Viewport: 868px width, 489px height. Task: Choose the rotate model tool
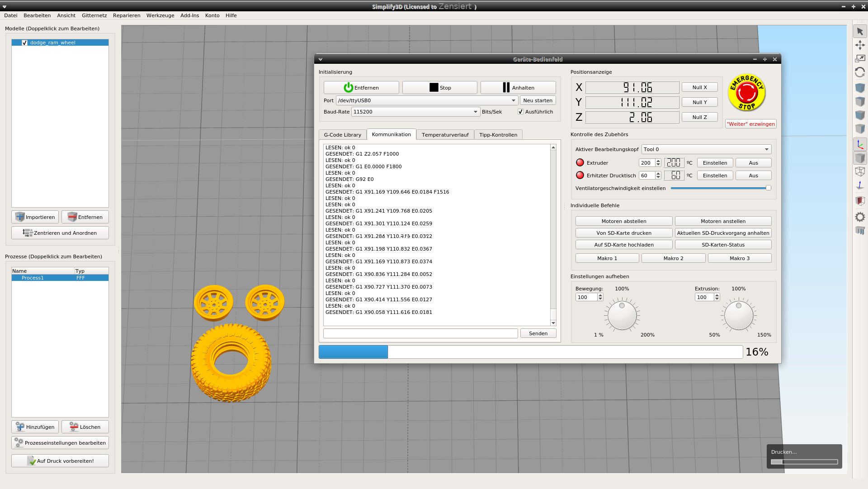point(860,72)
